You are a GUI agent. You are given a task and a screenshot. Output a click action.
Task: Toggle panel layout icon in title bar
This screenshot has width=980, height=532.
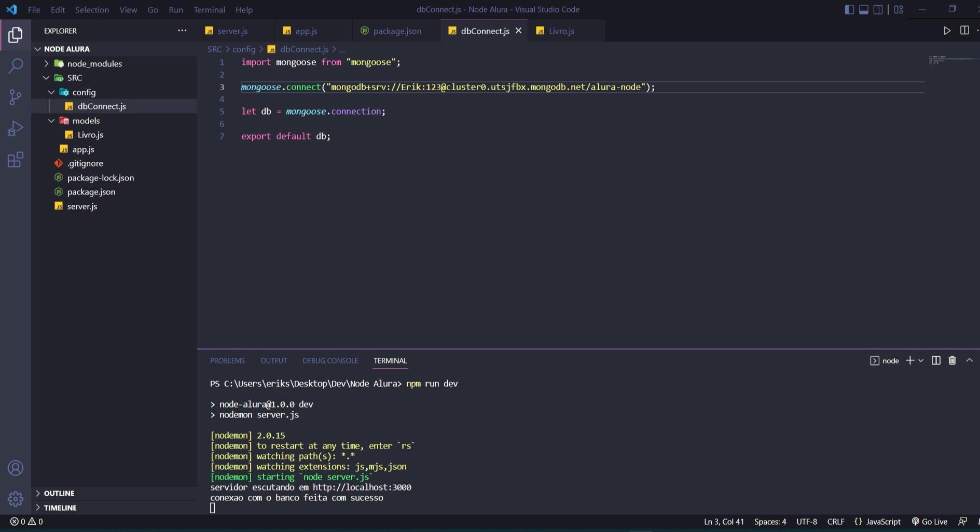[x=864, y=9]
